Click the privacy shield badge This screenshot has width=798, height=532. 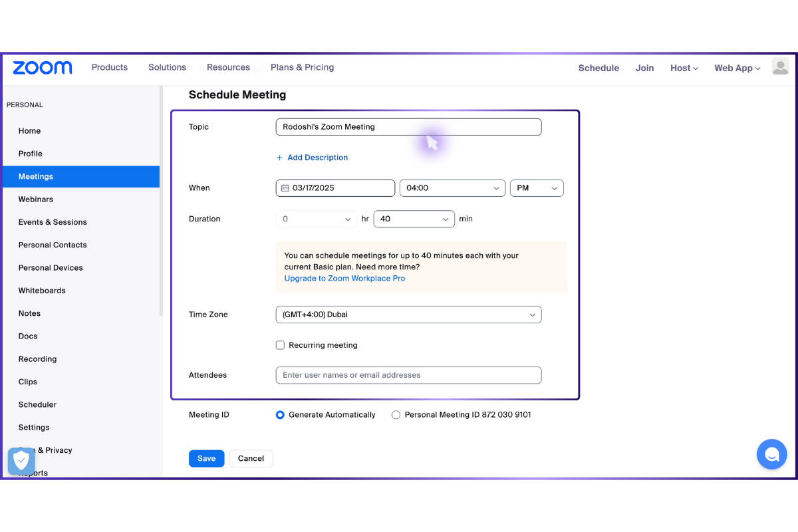pyautogui.click(x=21, y=460)
